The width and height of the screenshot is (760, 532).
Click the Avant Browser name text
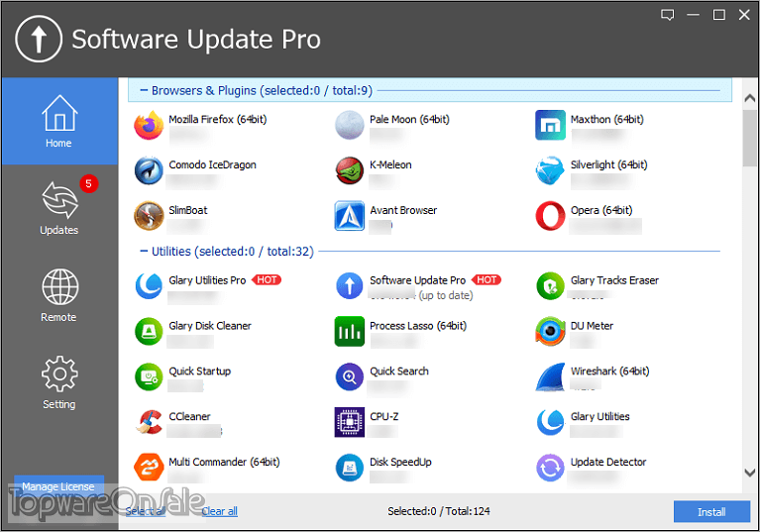(403, 210)
